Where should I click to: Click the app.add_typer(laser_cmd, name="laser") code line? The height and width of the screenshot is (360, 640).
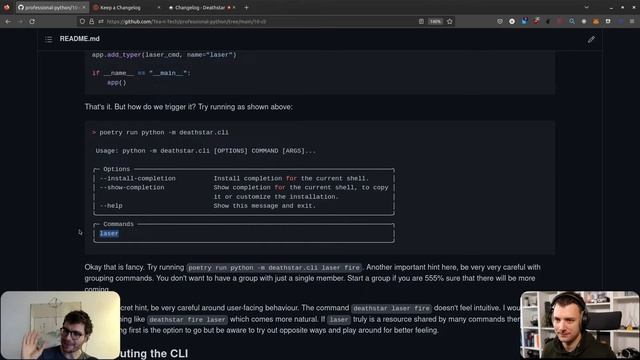coord(164,55)
